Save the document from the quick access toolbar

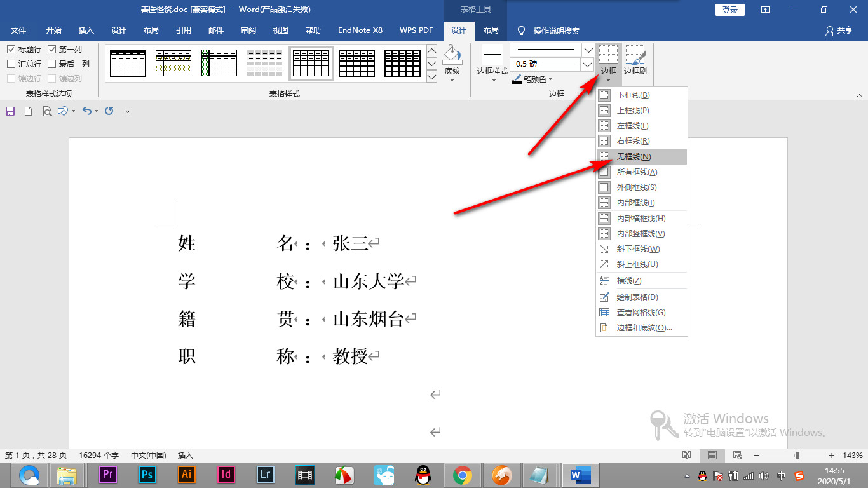tap(10, 111)
